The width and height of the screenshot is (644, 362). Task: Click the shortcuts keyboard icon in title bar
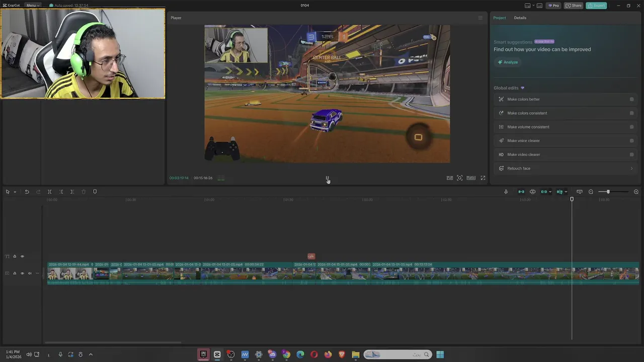pos(539,6)
